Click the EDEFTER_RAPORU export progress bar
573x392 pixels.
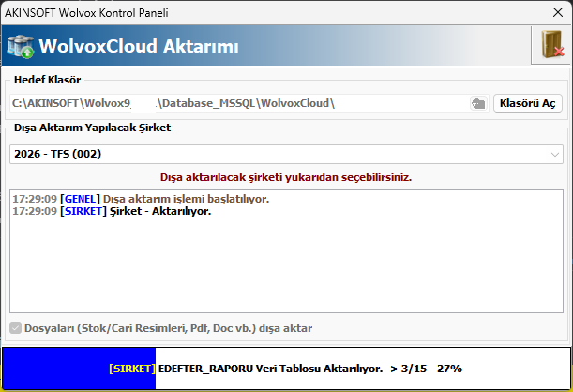click(x=286, y=369)
